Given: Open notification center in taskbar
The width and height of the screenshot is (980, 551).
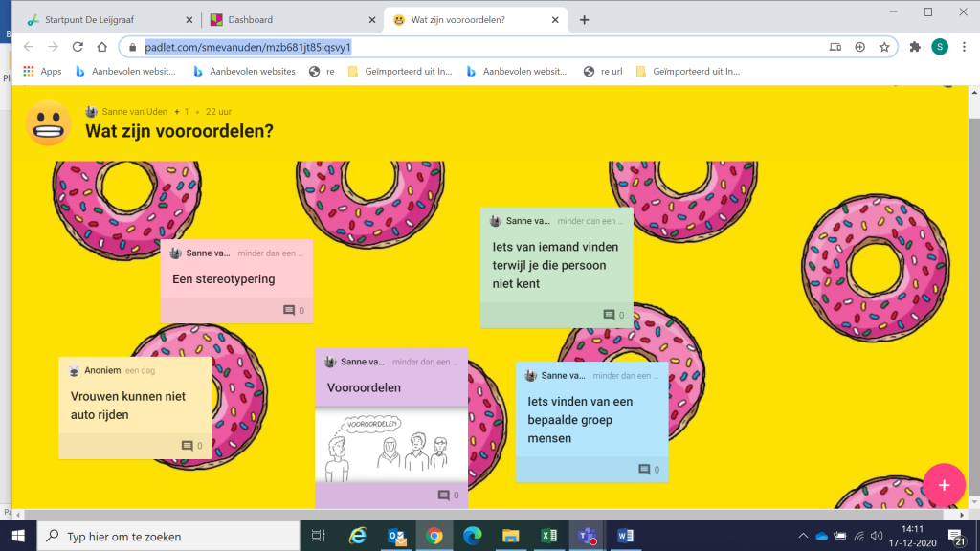Looking at the screenshot, I should click(956, 536).
